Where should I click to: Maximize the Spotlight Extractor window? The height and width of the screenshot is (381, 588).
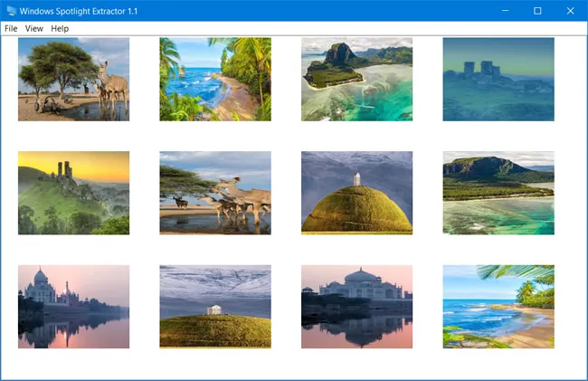[x=537, y=11]
